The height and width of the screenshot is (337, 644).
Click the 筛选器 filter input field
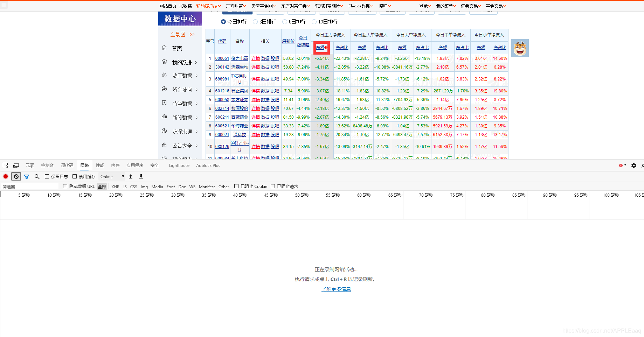point(30,187)
